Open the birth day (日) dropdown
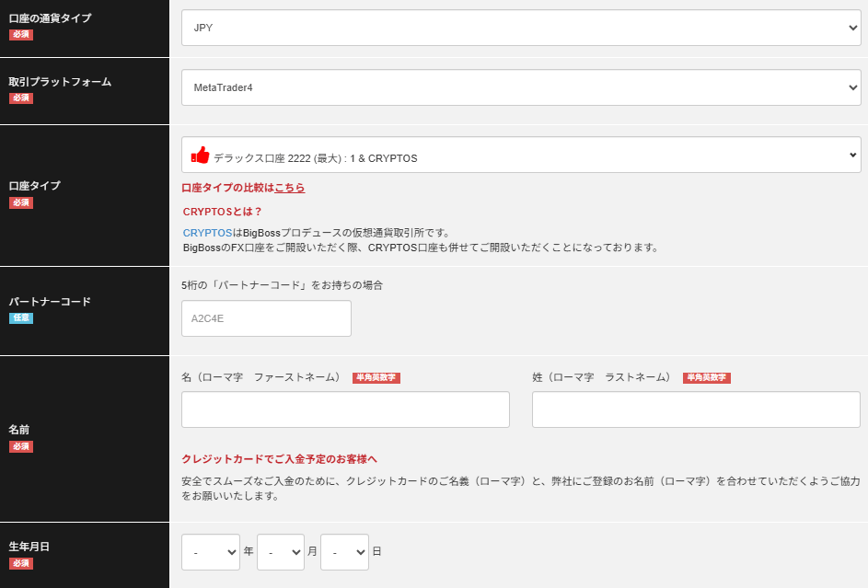This screenshot has height=588, width=868. click(x=344, y=552)
